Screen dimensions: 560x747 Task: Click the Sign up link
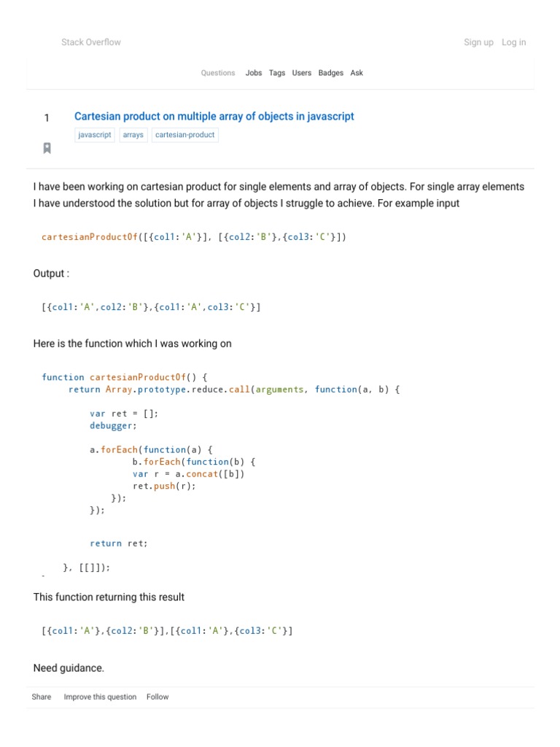click(478, 42)
